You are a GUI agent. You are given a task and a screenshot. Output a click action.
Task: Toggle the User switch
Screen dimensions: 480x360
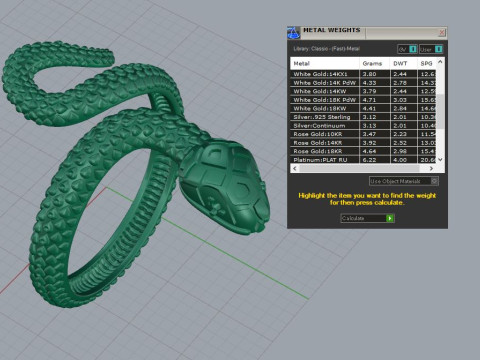pos(431,49)
